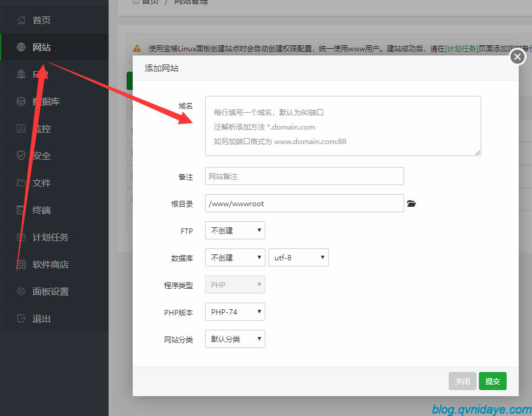This screenshot has height=416, width=532.
Task: Click the 监控 monitor chart icon
Action: point(21,128)
